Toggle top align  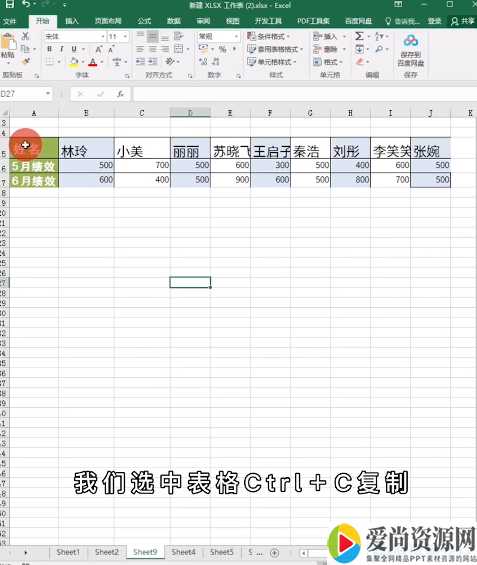point(141,36)
